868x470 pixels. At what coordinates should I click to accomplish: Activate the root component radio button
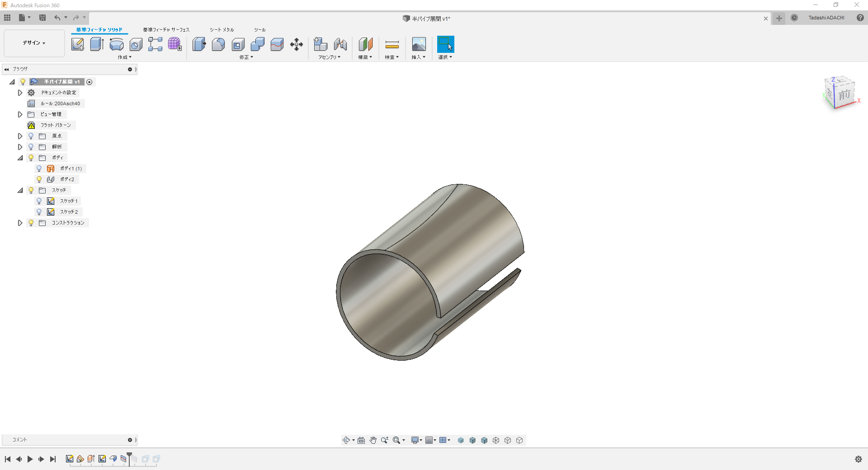90,82
